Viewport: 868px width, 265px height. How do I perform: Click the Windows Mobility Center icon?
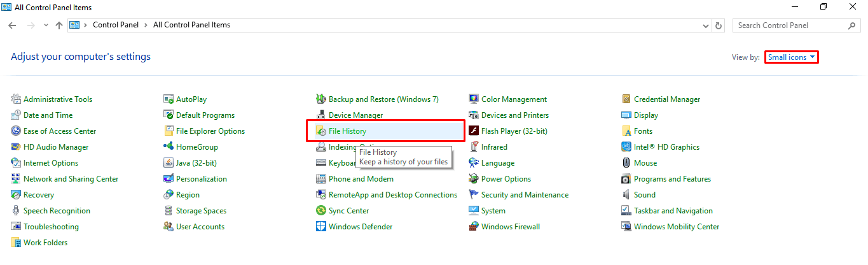[x=626, y=227]
